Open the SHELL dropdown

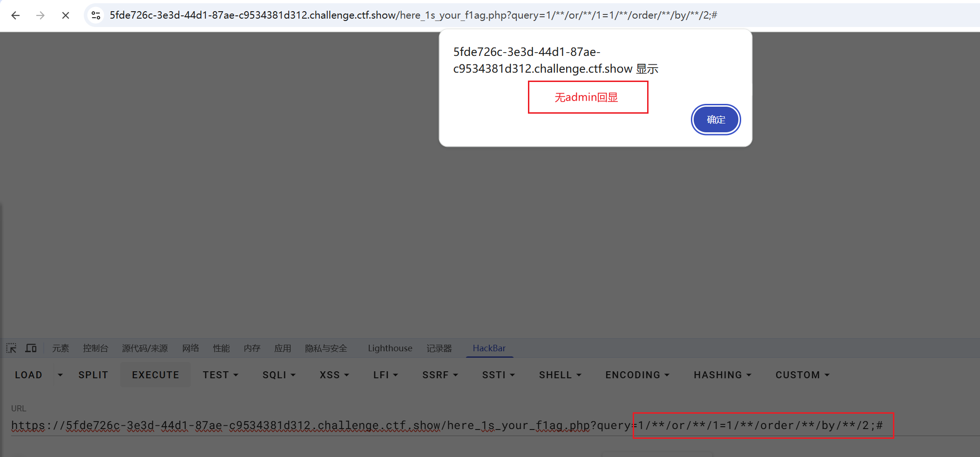[x=560, y=375]
